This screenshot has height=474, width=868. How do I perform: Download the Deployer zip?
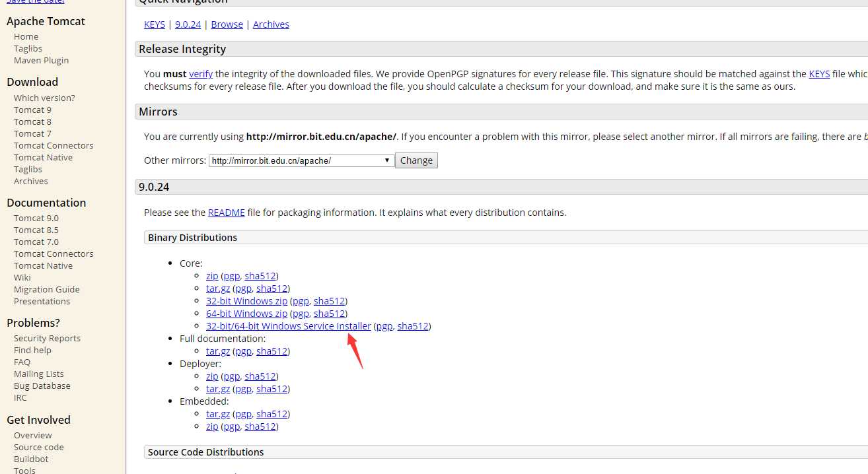tap(212, 376)
